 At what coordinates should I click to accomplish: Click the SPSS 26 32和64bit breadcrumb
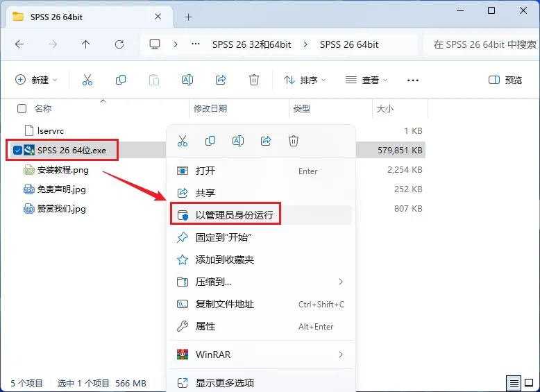click(x=252, y=44)
